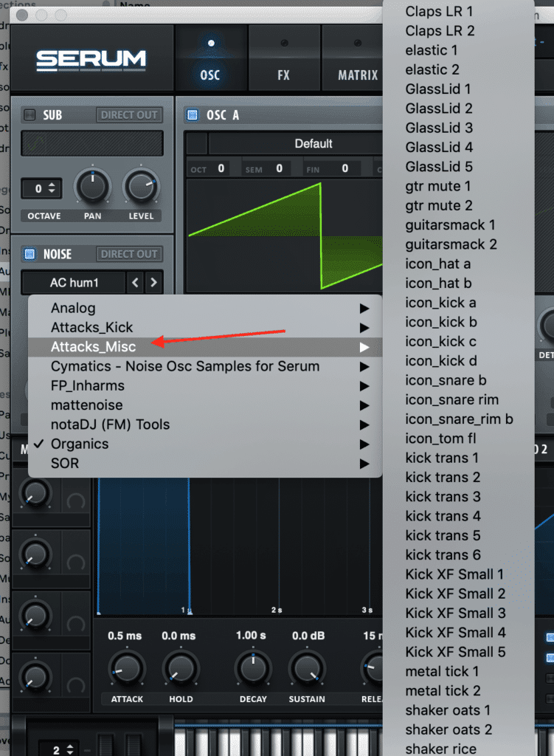
Task: Click the 0.5 ms attack value
Action: click(125, 636)
